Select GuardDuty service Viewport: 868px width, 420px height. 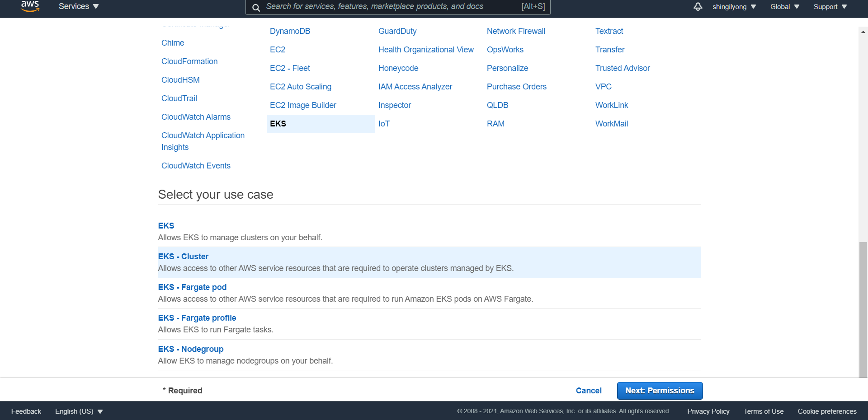pyautogui.click(x=397, y=31)
